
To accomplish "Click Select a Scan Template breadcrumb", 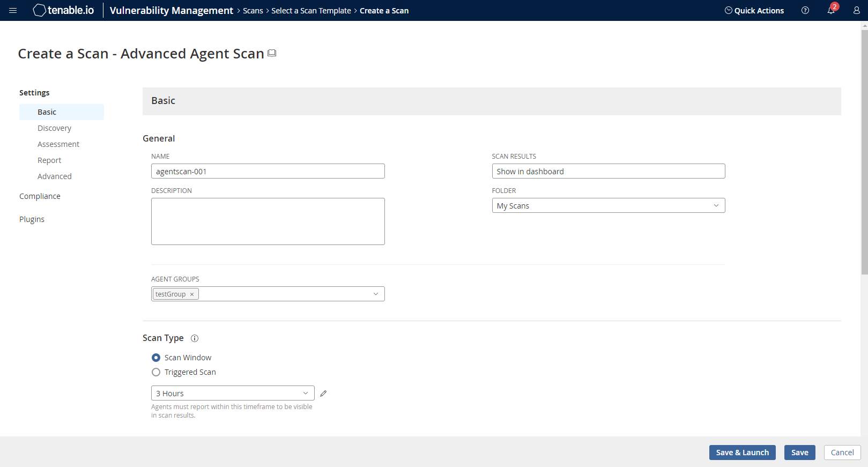I will (x=311, y=11).
